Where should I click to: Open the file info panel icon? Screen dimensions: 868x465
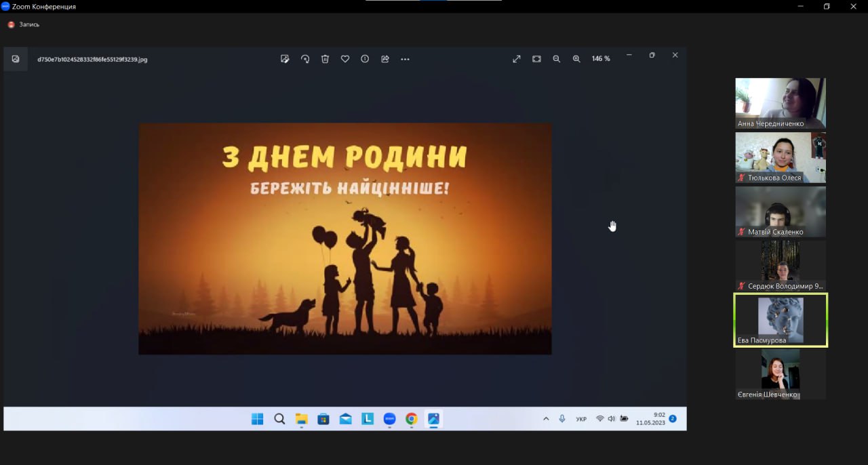(x=365, y=59)
